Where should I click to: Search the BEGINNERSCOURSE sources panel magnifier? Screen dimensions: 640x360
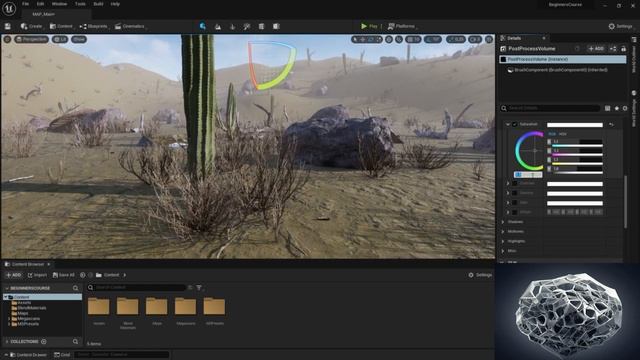pos(76,288)
